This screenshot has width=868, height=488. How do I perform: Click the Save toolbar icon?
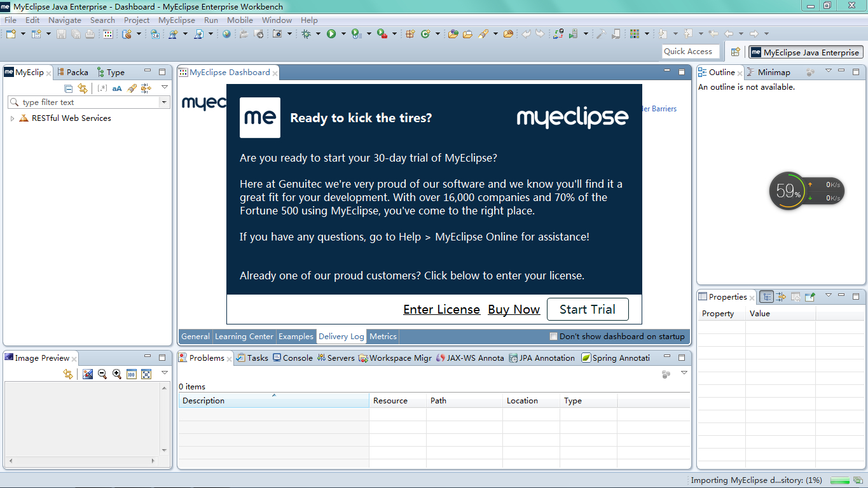[x=61, y=34]
